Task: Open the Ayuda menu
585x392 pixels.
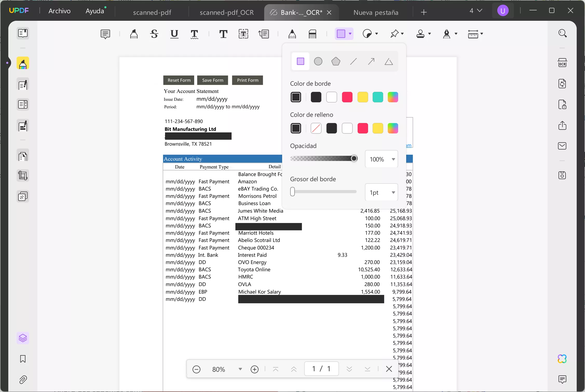Action: click(x=95, y=11)
